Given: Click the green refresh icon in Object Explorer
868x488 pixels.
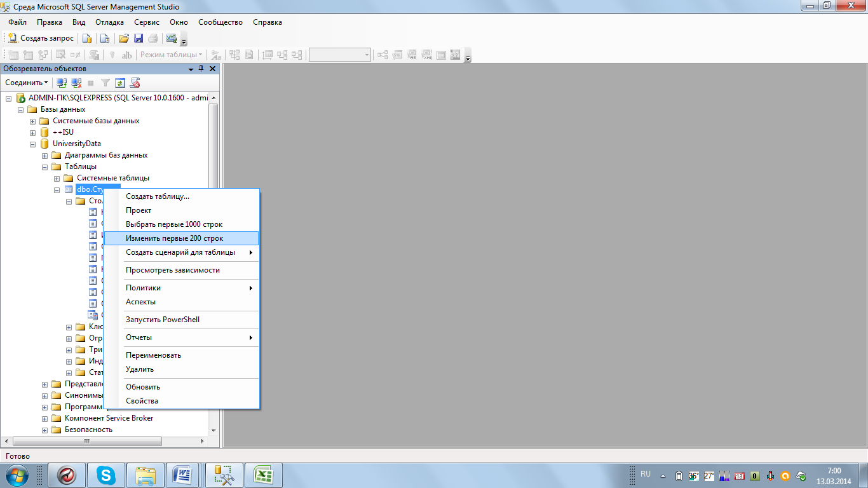Looking at the screenshot, I should [x=120, y=83].
